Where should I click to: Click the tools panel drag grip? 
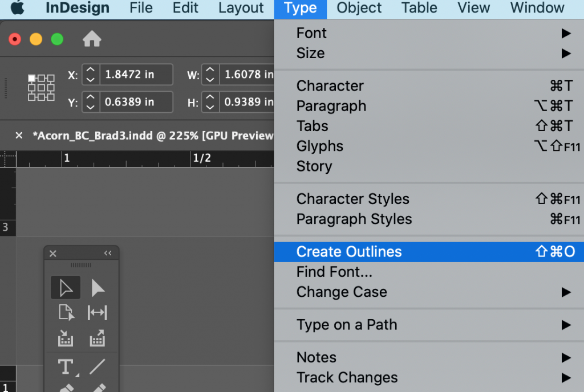tap(81, 265)
